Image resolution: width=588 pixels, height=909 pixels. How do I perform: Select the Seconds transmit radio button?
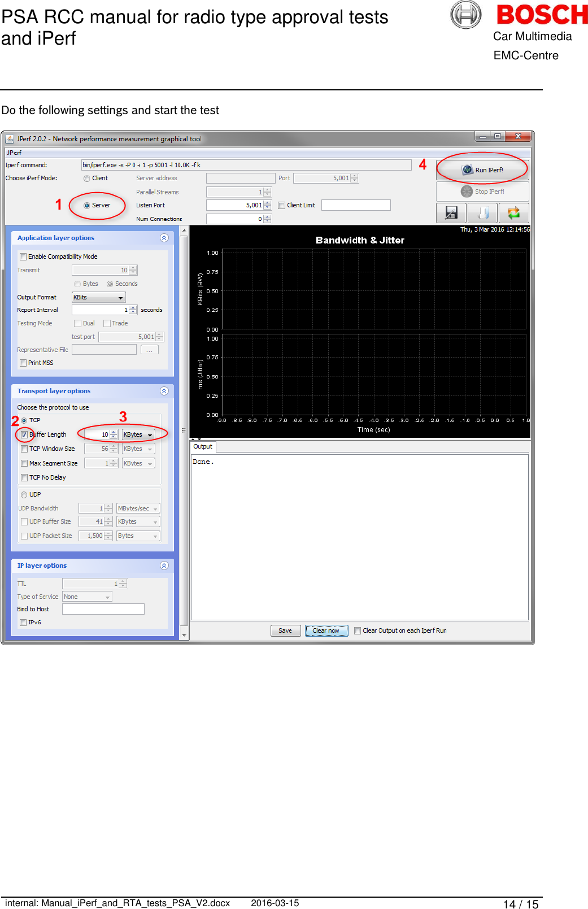click(x=110, y=284)
